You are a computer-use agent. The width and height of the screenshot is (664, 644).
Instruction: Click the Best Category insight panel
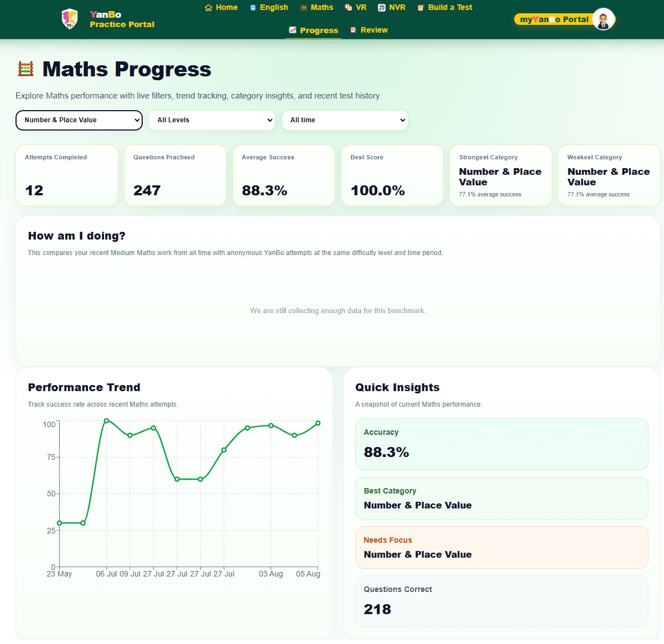[502, 498]
